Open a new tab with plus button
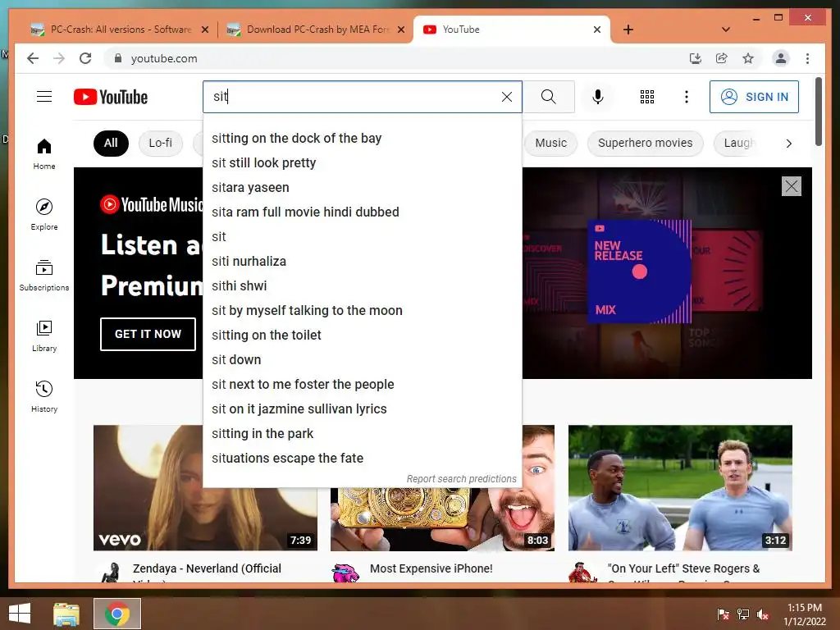The image size is (840, 630). (x=628, y=30)
